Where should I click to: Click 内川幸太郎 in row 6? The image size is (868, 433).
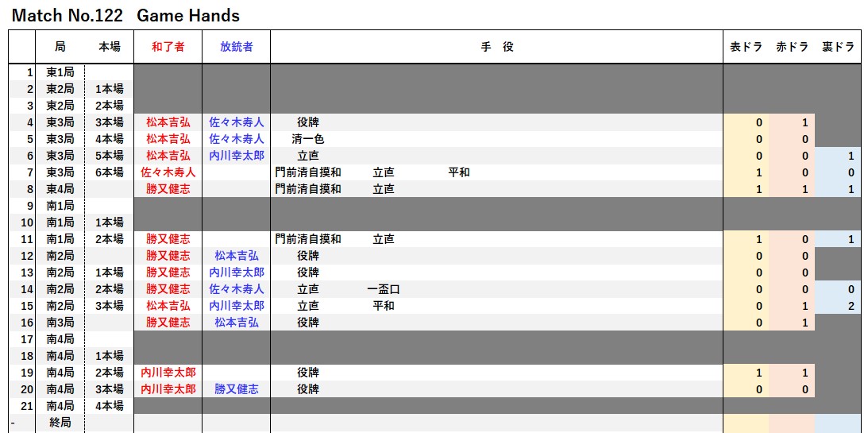pos(237,156)
